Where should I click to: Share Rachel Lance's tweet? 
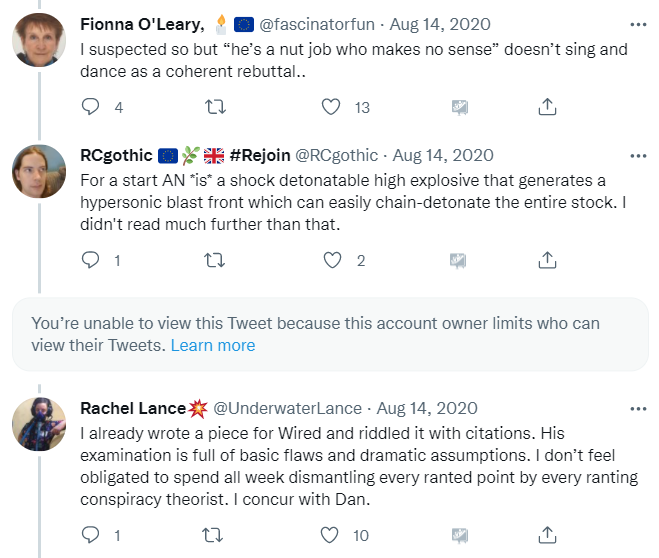pyautogui.click(x=547, y=535)
